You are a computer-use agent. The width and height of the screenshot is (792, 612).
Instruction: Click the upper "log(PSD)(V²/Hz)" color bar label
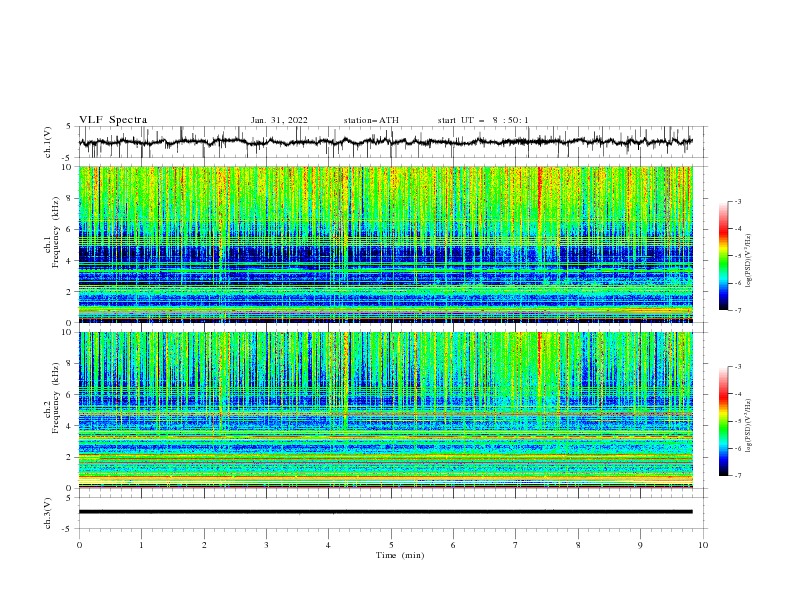(749, 261)
